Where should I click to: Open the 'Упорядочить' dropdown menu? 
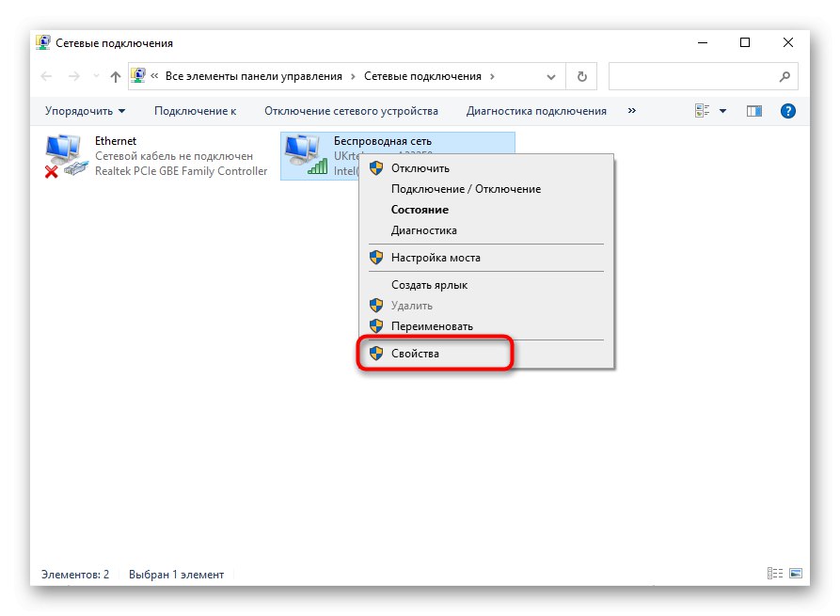click(x=86, y=111)
